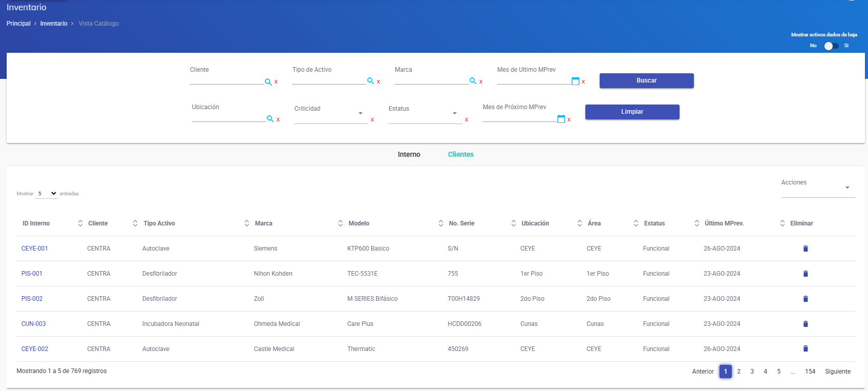Viewport: 868px width, 391px height.
Task: Go to page 154 in pagination
Action: 810,372
